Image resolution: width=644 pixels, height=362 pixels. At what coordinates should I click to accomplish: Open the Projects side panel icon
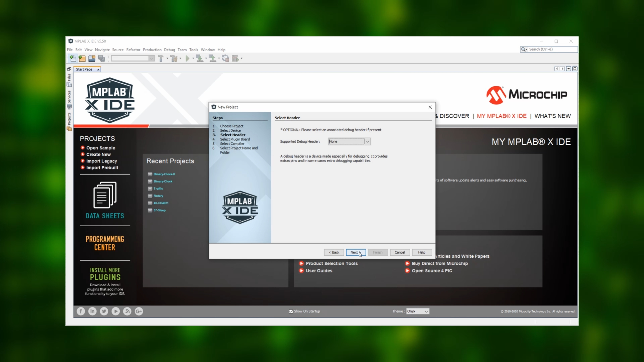69,128
